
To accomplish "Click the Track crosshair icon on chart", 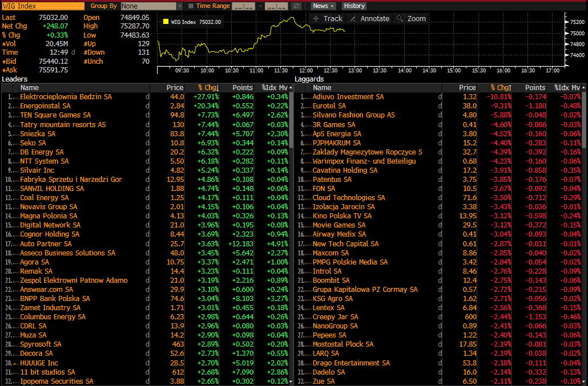I will [316, 19].
